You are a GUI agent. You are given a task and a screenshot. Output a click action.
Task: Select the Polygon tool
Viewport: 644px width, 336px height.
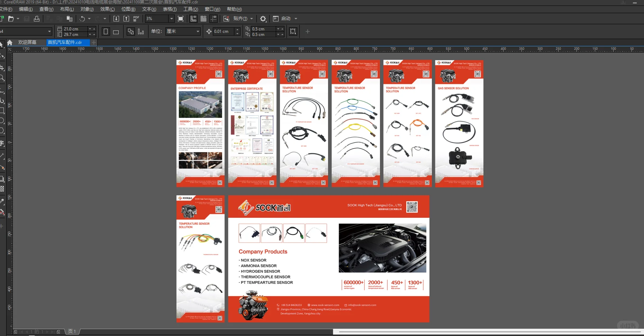[x=2, y=131]
